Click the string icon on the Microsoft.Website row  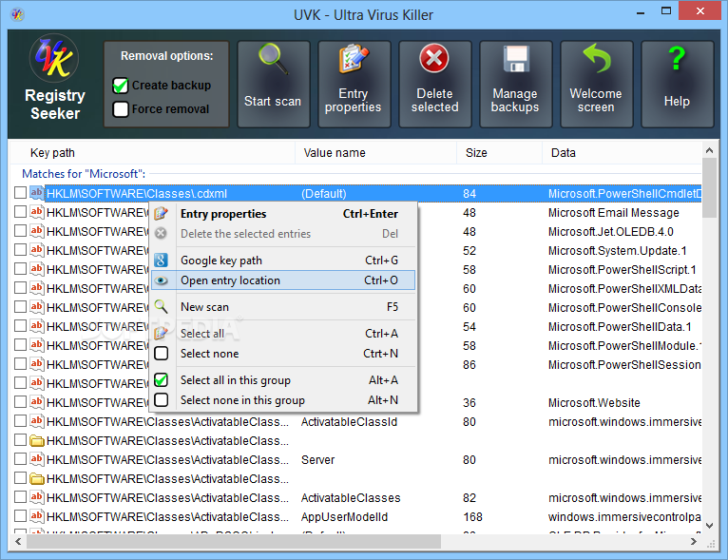37,402
